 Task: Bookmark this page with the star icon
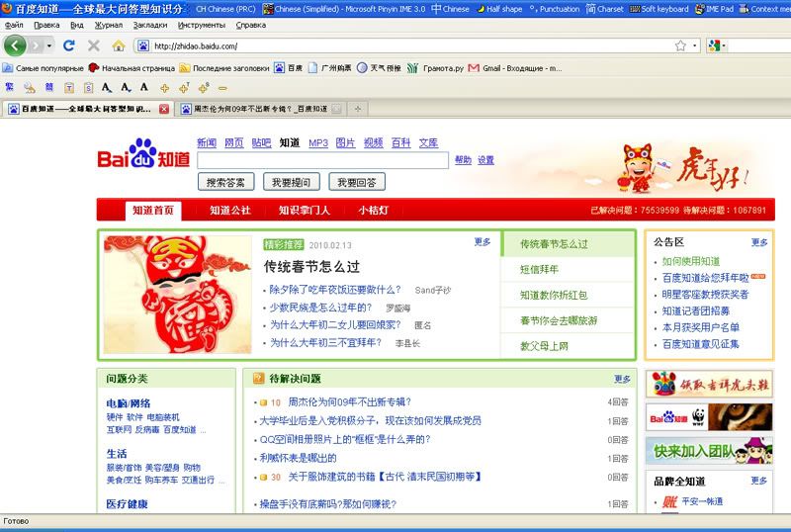click(680, 45)
